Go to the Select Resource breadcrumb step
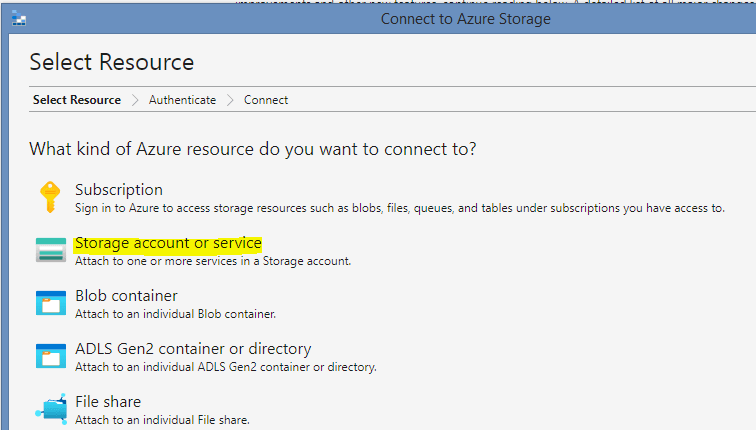The height and width of the screenshot is (430, 756). pyautogui.click(x=77, y=100)
